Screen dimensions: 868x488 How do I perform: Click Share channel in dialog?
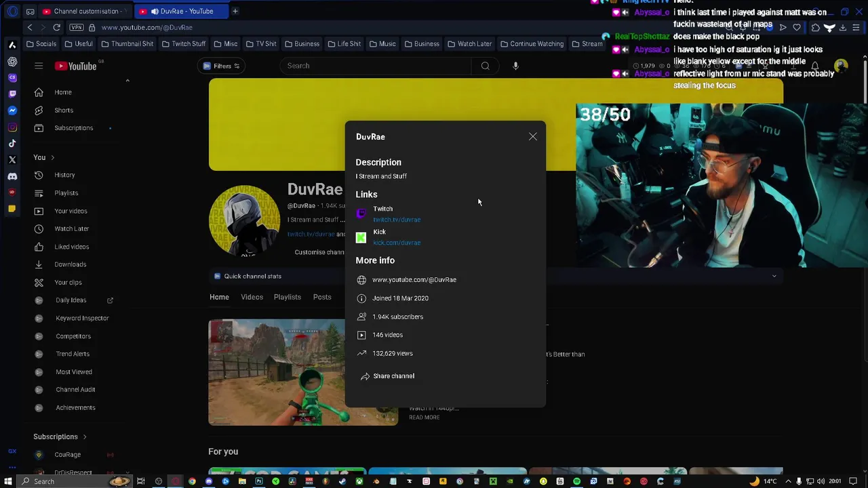tap(387, 376)
